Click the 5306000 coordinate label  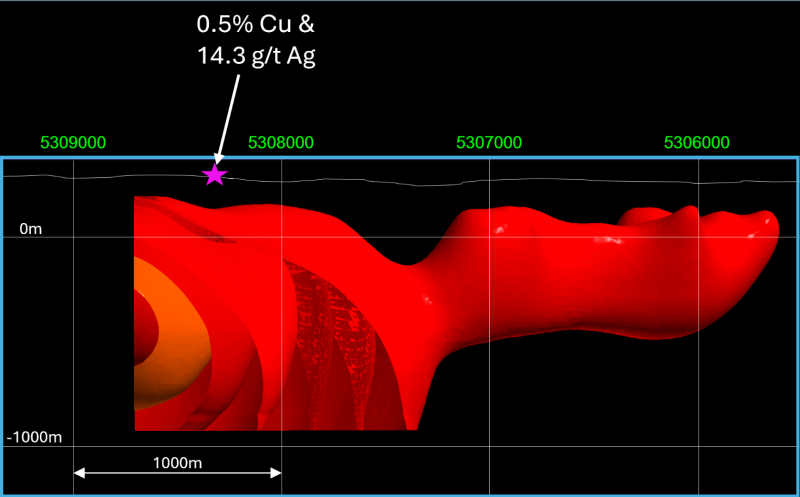697,142
